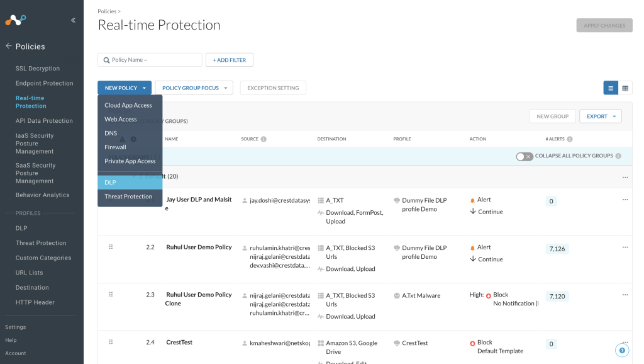Image resolution: width=644 pixels, height=364 pixels.
Task: Choose DNS policy type
Action: pyautogui.click(x=111, y=134)
